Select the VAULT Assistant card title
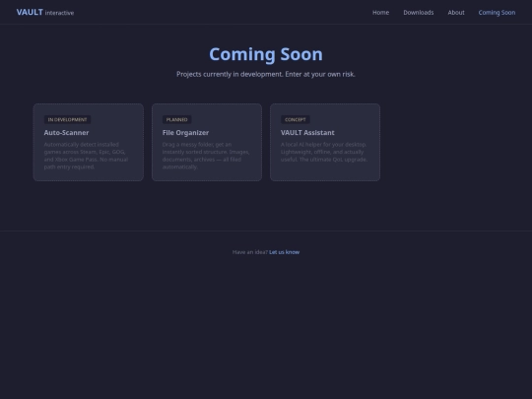This screenshot has width=532, height=399. (307, 133)
